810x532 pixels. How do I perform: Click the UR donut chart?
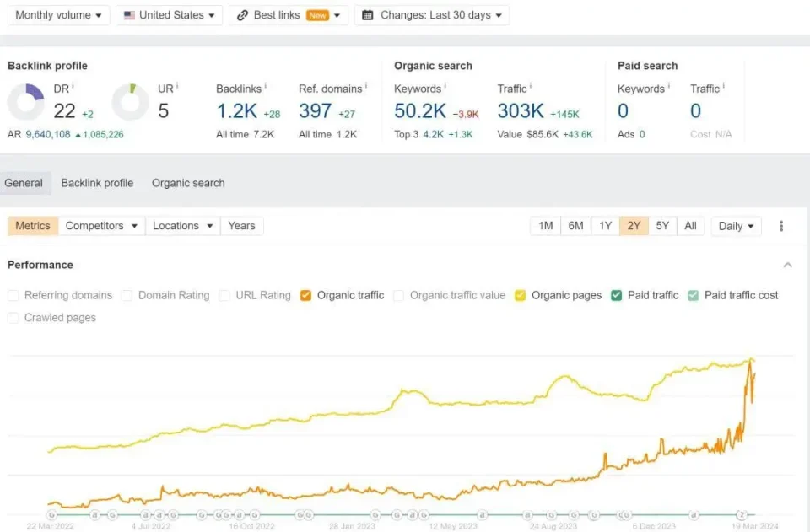(x=130, y=102)
